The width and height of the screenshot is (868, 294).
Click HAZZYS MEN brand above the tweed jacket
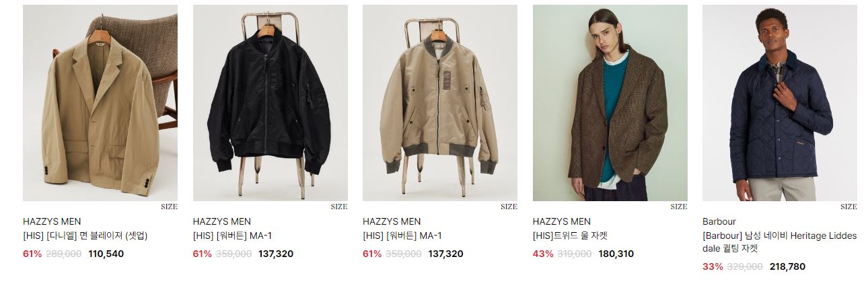[562, 221]
